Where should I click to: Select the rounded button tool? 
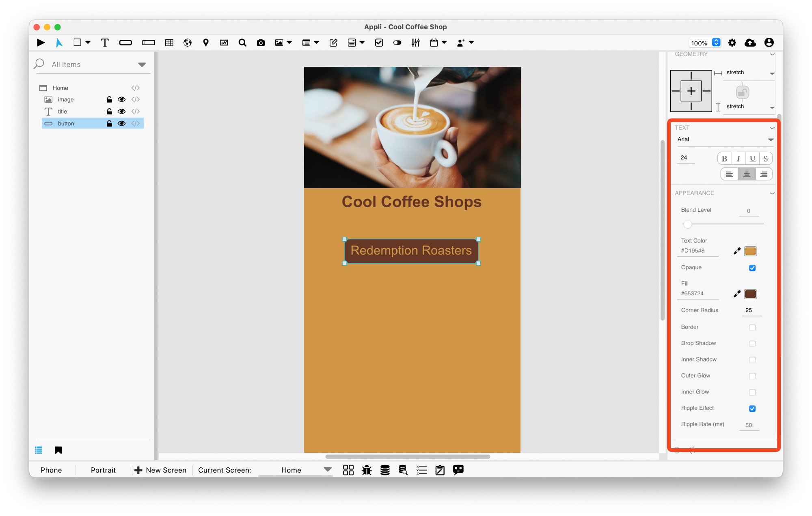[x=125, y=43]
